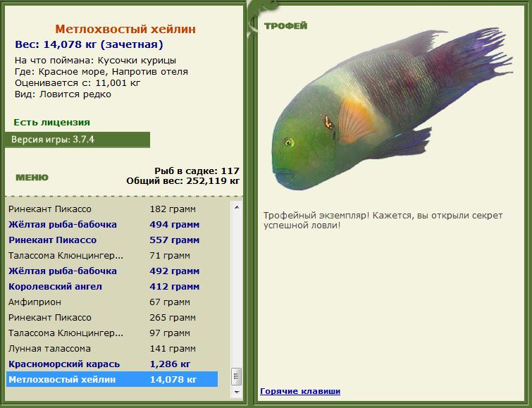Open the МЕНЮ button
The width and height of the screenshot is (532, 408).
coord(32,178)
